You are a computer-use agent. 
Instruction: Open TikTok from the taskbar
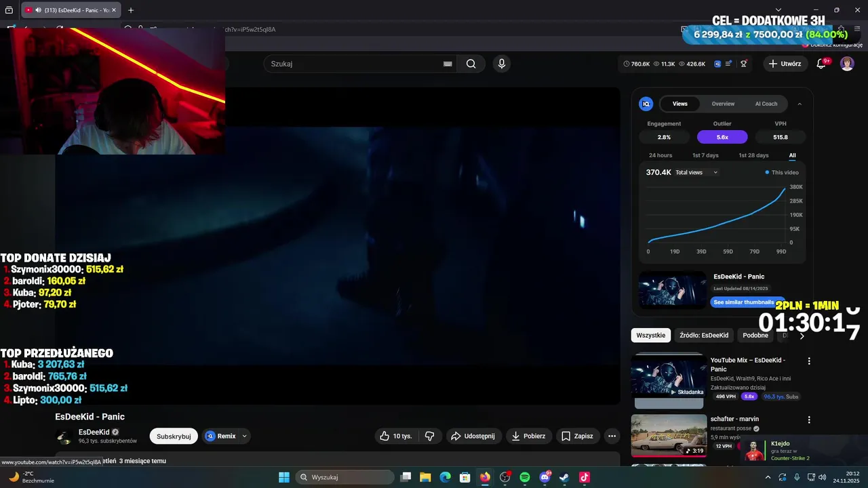(x=585, y=477)
